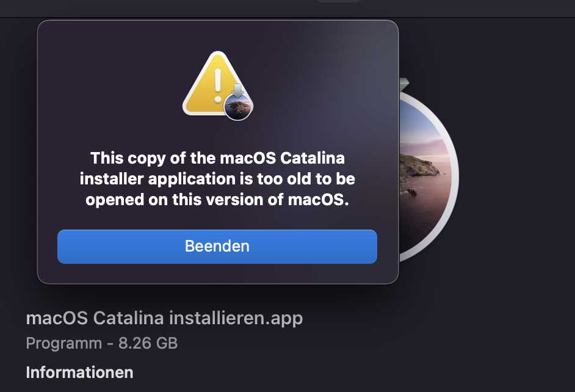
Task: Click the '8.26 GB' file size text
Action: click(148, 343)
